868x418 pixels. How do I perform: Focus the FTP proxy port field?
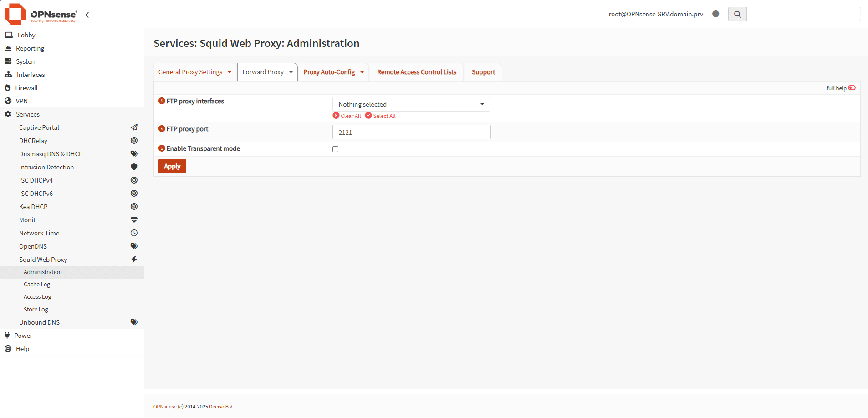412,132
